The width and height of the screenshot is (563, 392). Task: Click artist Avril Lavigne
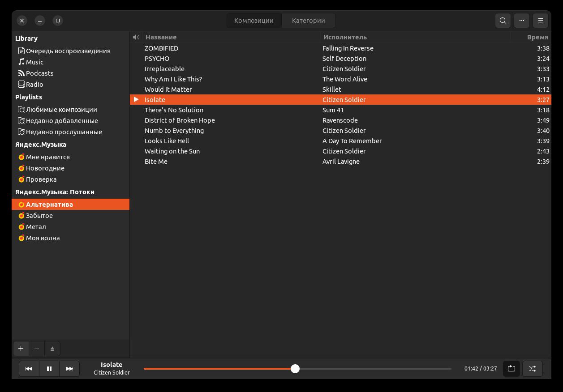tap(341, 162)
